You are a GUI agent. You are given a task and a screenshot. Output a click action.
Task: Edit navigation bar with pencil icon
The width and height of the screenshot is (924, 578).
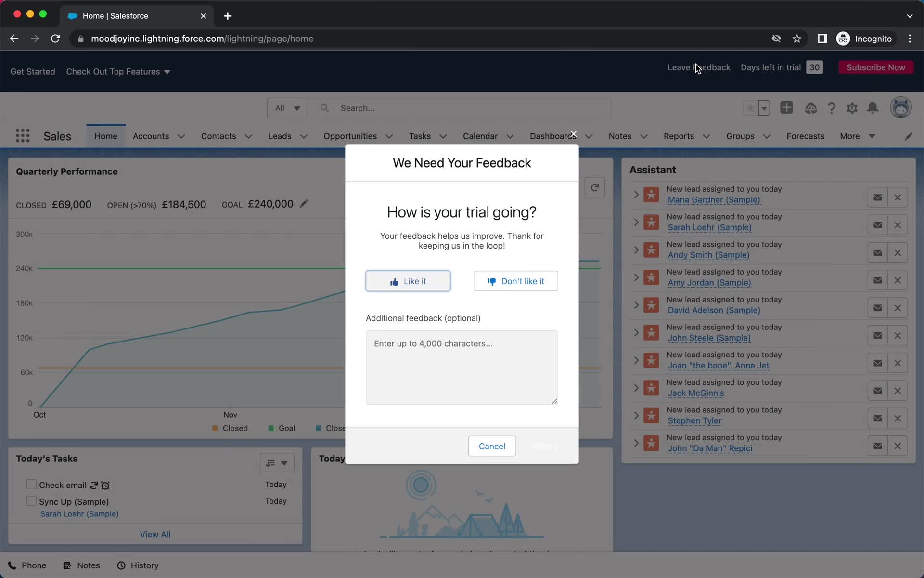click(908, 136)
